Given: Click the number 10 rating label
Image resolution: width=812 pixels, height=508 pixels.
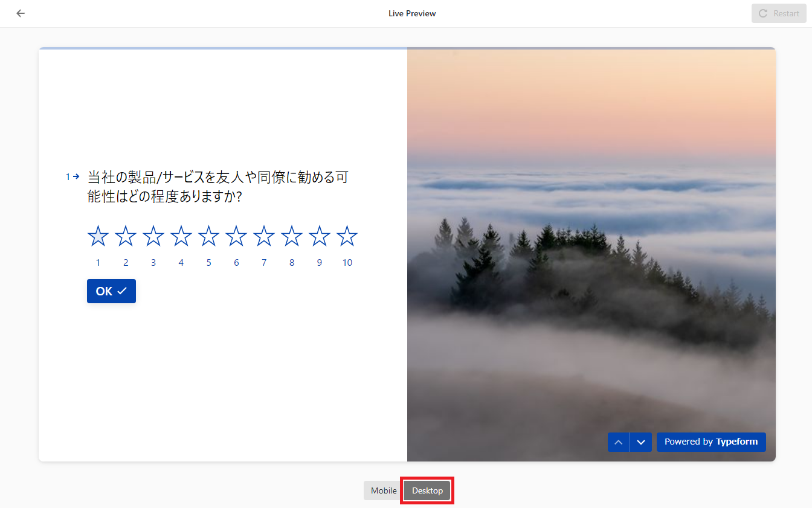Looking at the screenshot, I should coord(347,263).
